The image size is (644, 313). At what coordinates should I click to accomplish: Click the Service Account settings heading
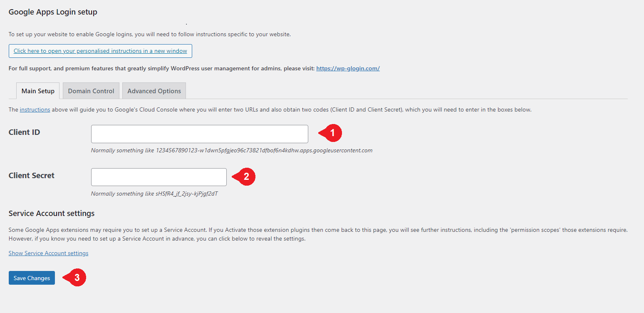tap(51, 213)
